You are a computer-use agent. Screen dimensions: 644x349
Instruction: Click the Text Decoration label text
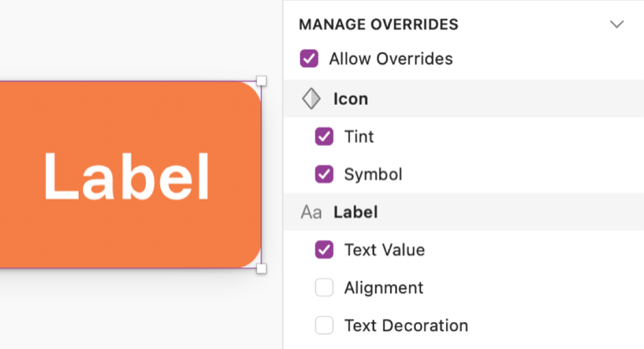tap(406, 326)
